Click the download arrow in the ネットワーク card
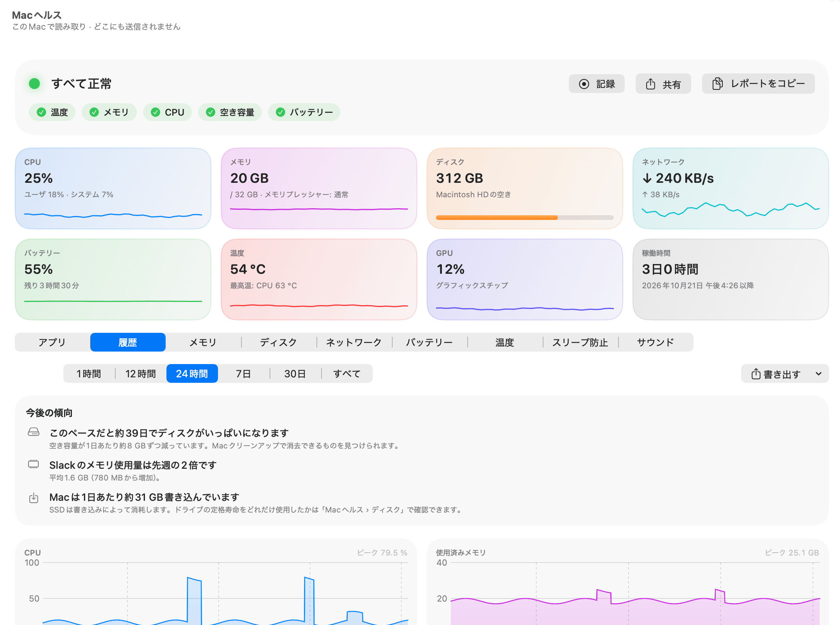The height and width of the screenshot is (625, 840). pyautogui.click(x=647, y=178)
